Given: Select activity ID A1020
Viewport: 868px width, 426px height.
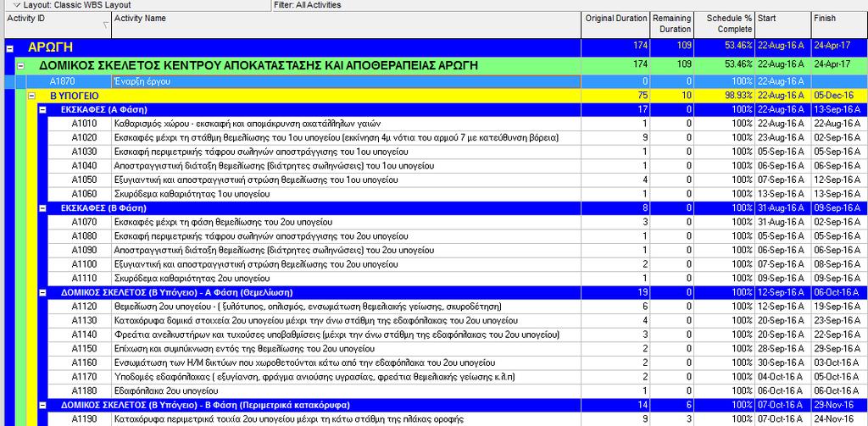Looking at the screenshot, I should pos(84,138).
